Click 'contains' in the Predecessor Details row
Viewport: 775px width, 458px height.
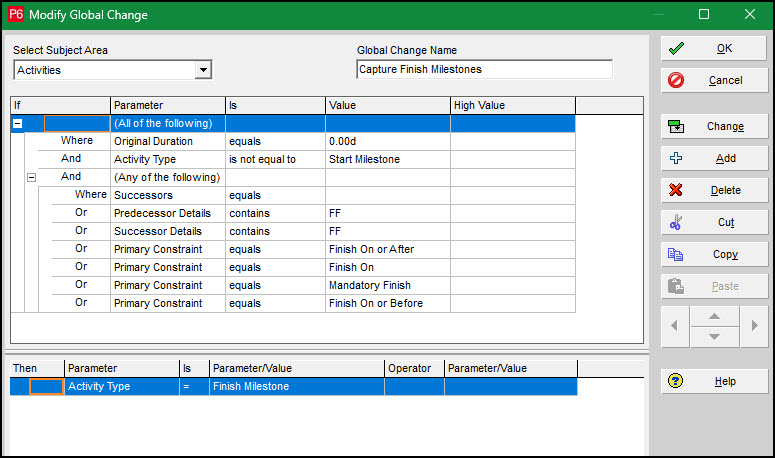point(275,213)
